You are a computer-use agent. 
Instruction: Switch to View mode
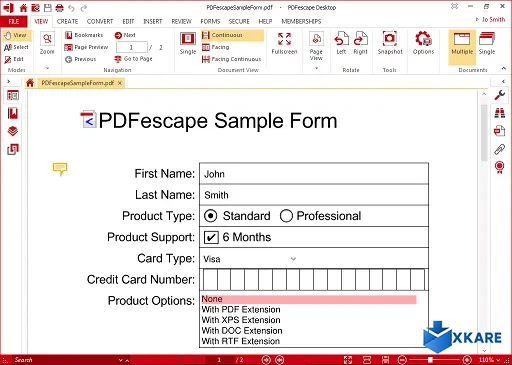[16, 35]
